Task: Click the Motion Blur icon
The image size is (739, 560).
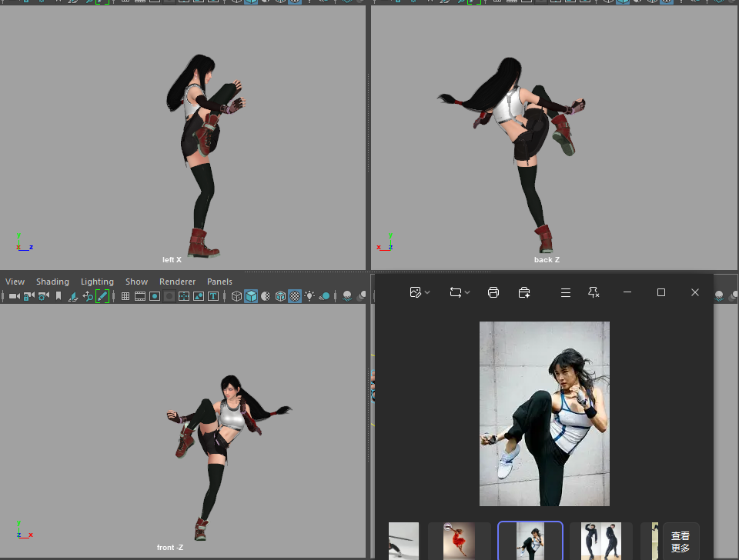Action: coord(362,296)
